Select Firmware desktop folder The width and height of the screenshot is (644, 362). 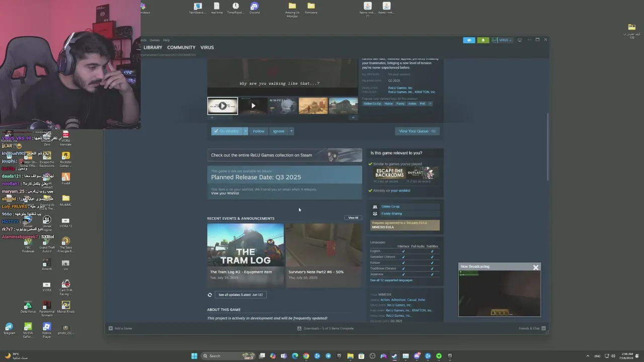tap(311, 8)
